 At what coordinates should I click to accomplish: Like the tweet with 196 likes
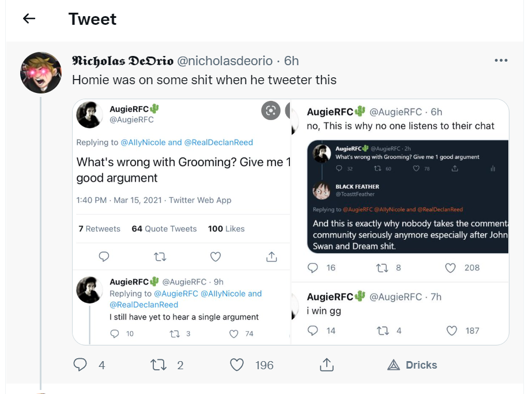[x=237, y=365]
